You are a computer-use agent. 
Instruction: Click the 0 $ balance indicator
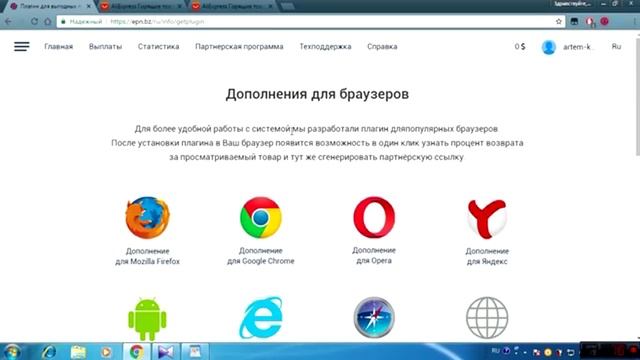pyautogui.click(x=520, y=47)
